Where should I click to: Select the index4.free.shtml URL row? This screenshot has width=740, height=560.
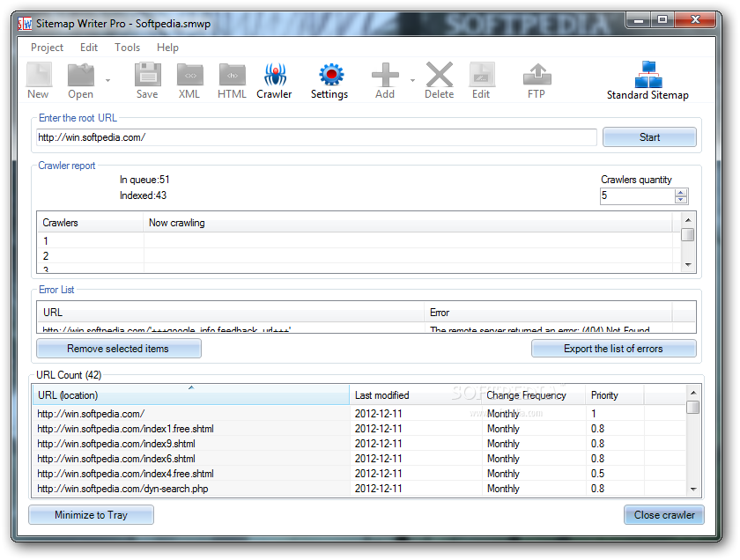[x=359, y=474]
